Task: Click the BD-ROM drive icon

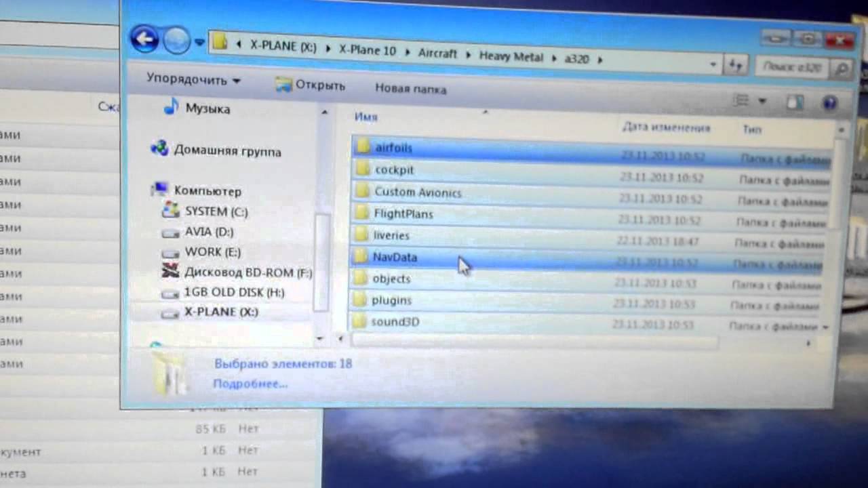Action: 170,272
